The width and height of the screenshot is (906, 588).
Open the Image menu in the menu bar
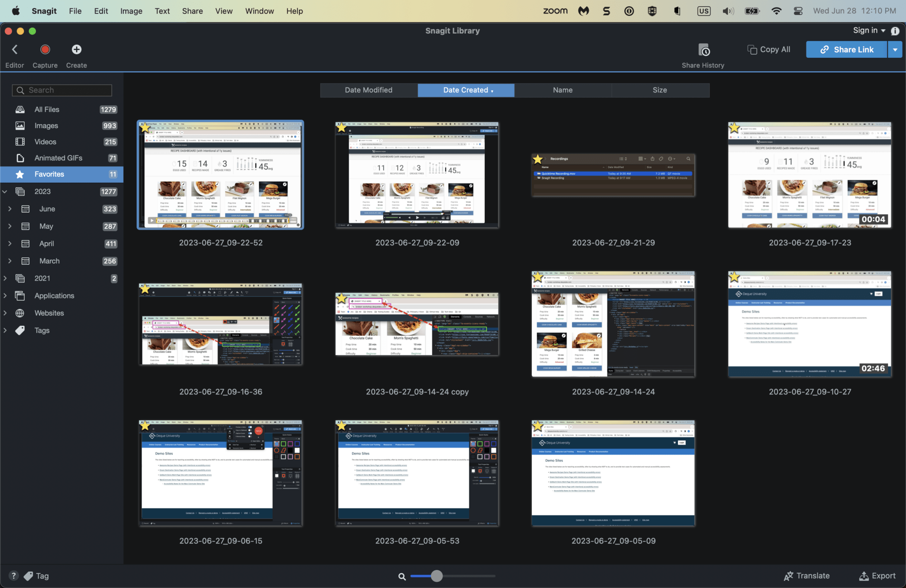point(131,11)
